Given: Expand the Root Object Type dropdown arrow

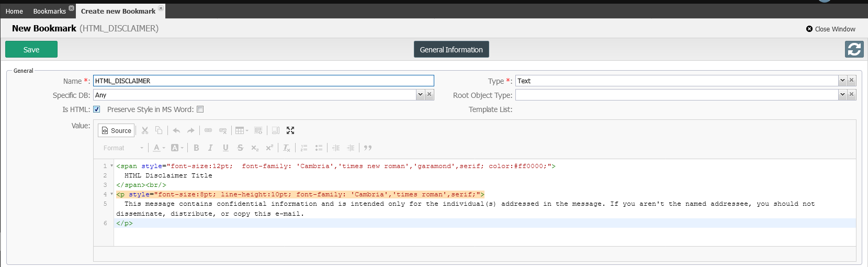Looking at the screenshot, I should point(842,95).
